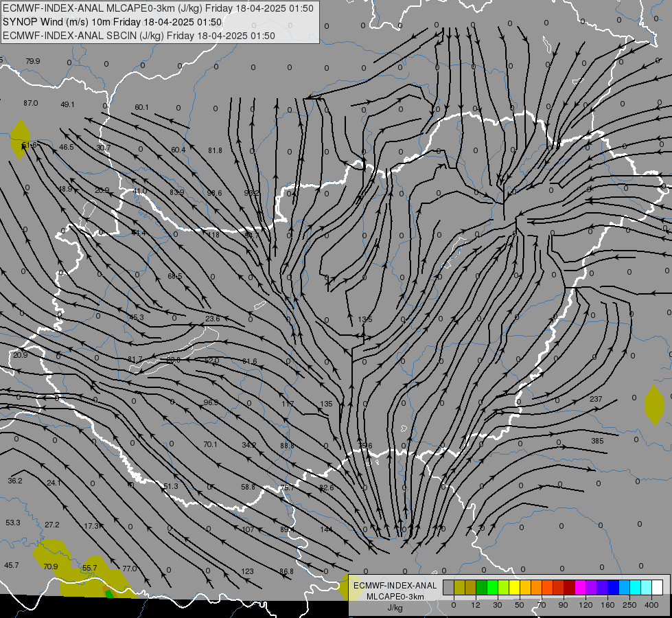The width and height of the screenshot is (672, 618).
Task: Click the map value 58.8
Action: coord(248,488)
